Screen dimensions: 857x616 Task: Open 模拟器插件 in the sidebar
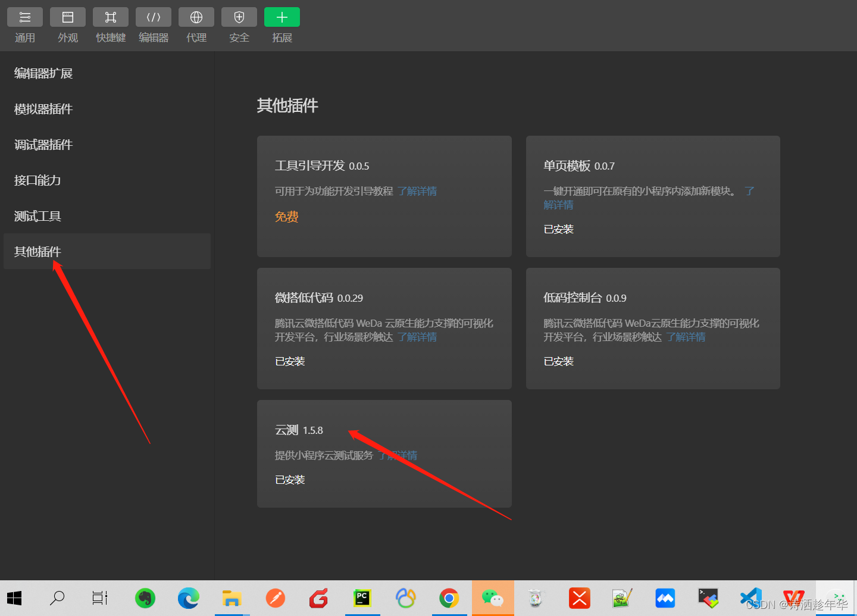(x=107, y=109)
